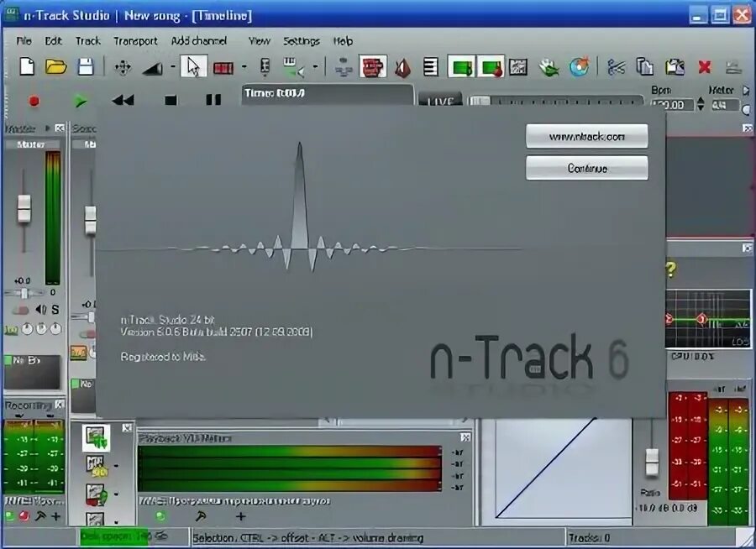The width and height of the screenshot is (756, 549).
Task: Open the Settings menu
Action: [x=302, y=41]
